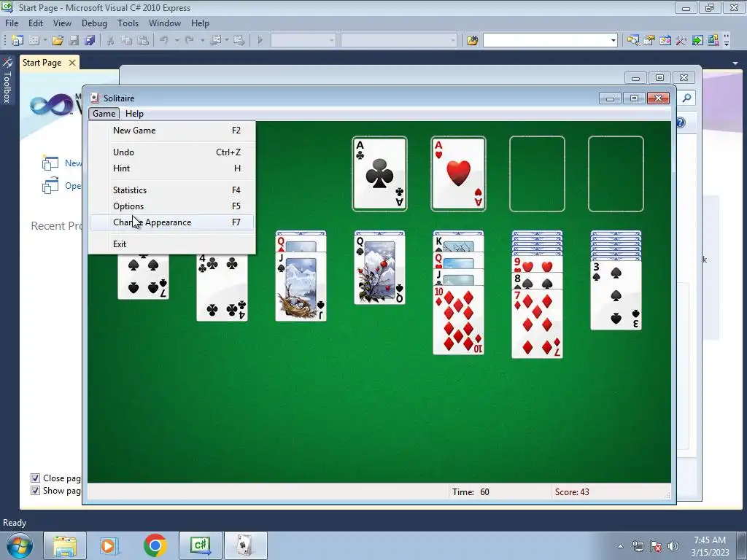Click the Redo arrow in Visual C# toolbar
Viewport: 747px width, 560px height.
(x=189, y=41)
